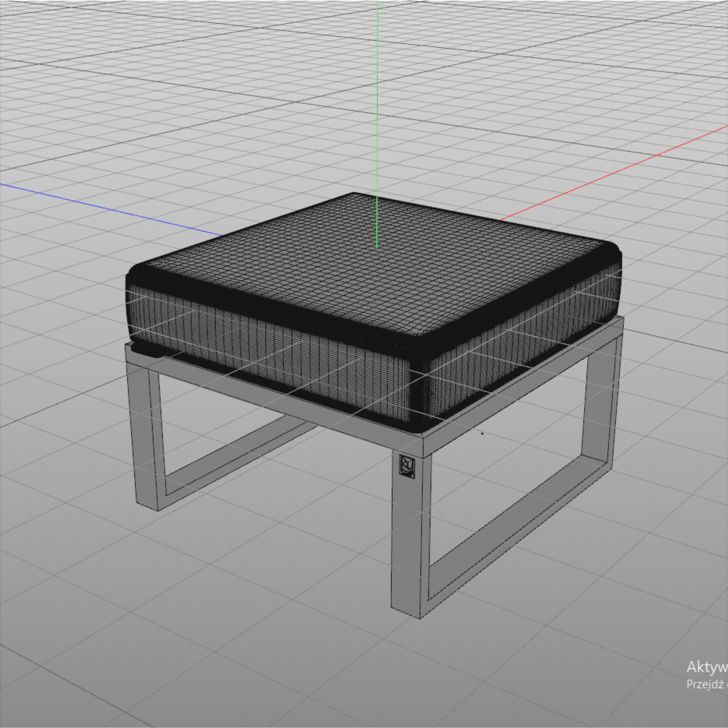
Task: Click the cushion's bottom-left corner resting on frame
Action: click(x=146, y=349)
